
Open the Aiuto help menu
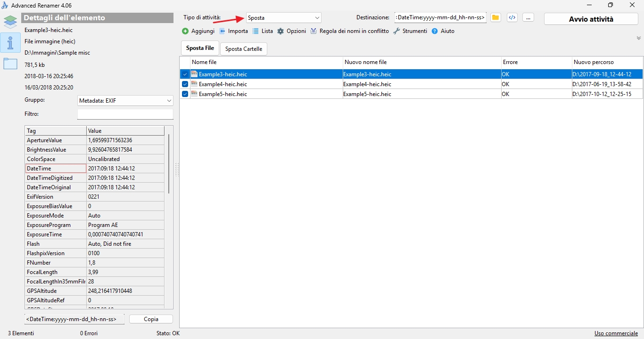pos(443,31)
